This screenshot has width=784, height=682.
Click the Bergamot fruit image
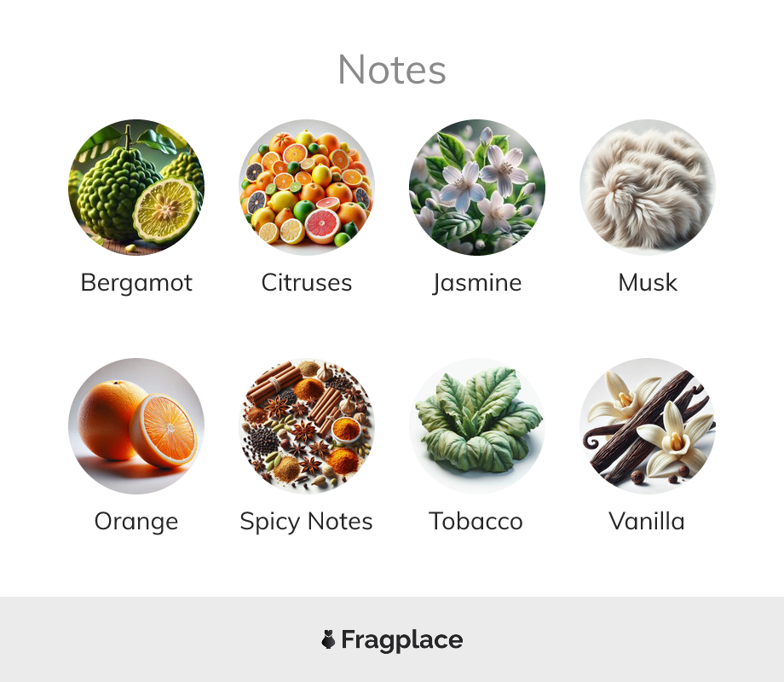coord(136,188)
